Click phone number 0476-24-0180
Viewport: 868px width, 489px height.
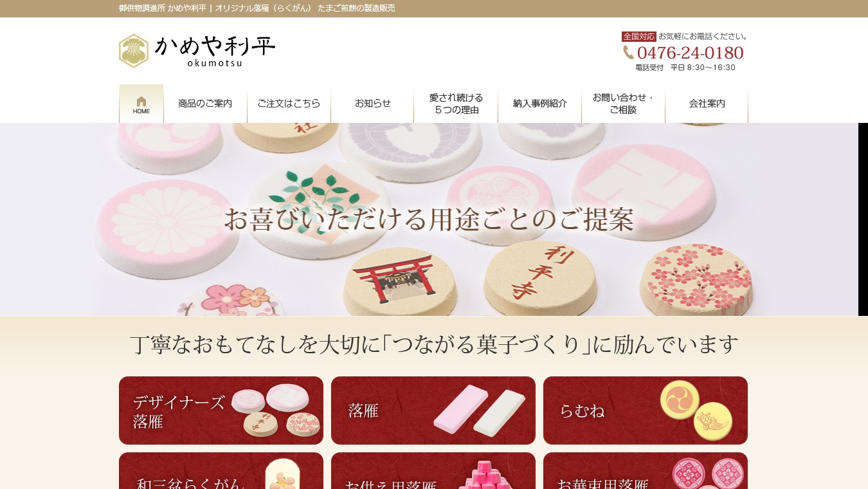pos(690,53)
